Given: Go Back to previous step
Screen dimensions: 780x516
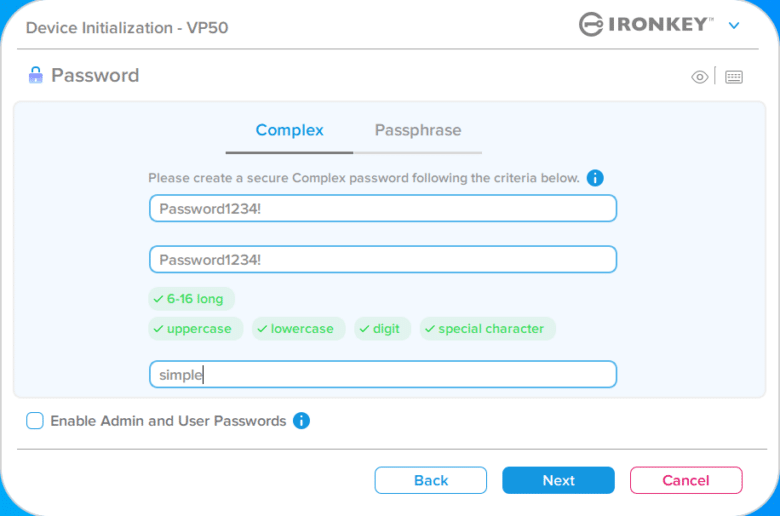Looking at the screenshot, I should pos(431,480).
